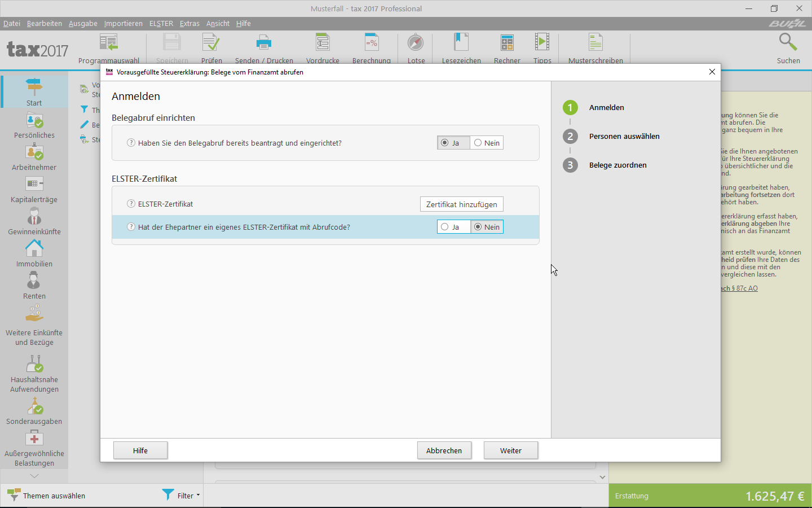This screenshot has width=812, height=508.
Task: Click help icon beside Ehepartner question
Action: click(131, 227)
